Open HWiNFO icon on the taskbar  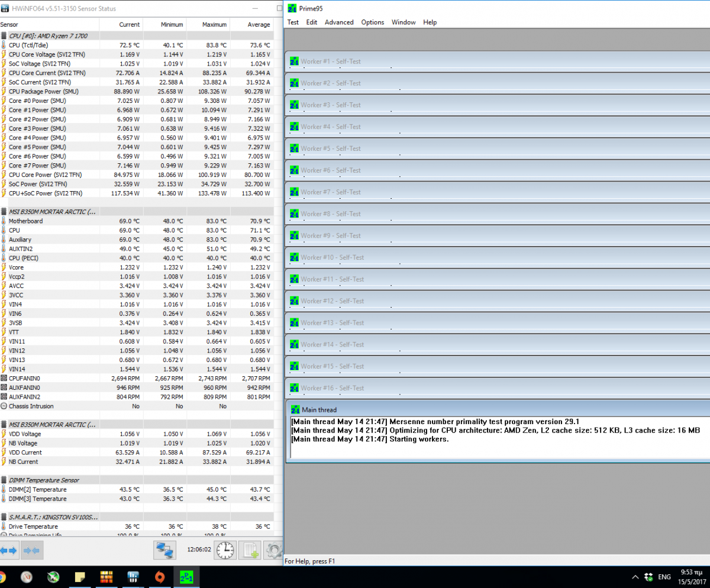click(x=133, y=577)
